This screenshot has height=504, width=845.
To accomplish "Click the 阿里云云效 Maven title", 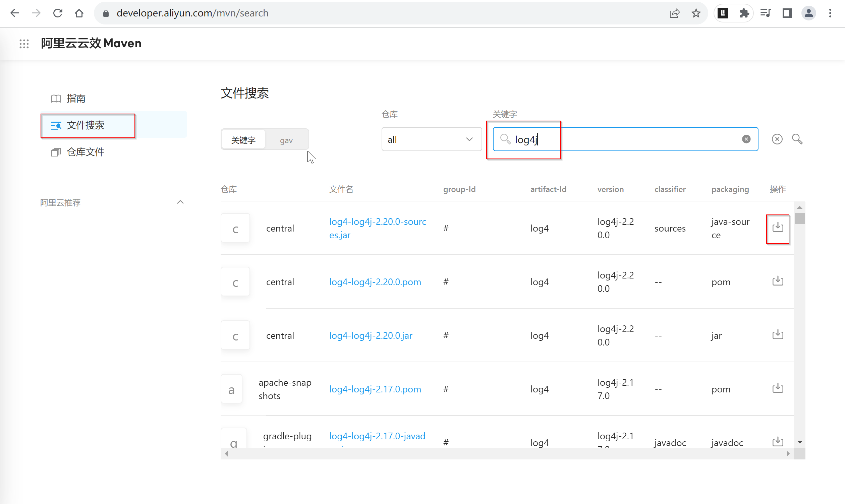I will click(x=91, y=44).
